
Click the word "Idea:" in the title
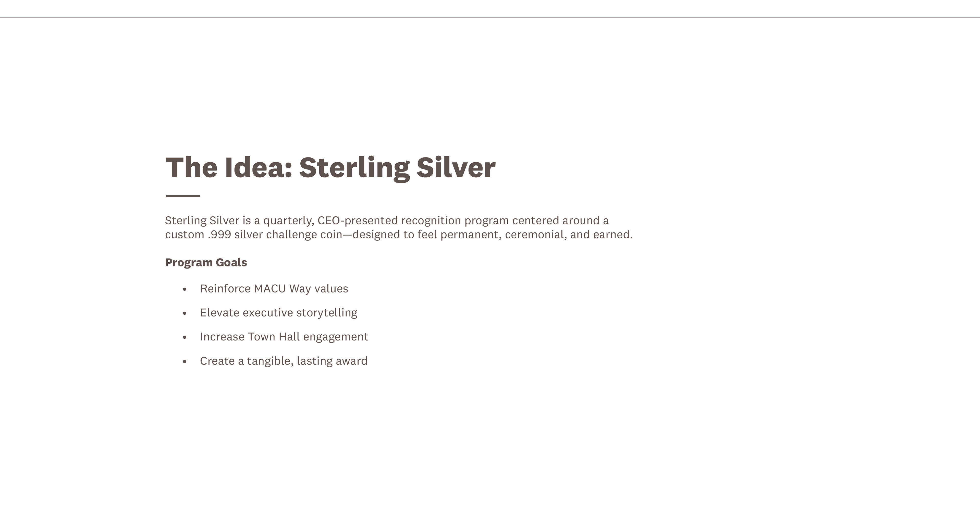(258, 167)
